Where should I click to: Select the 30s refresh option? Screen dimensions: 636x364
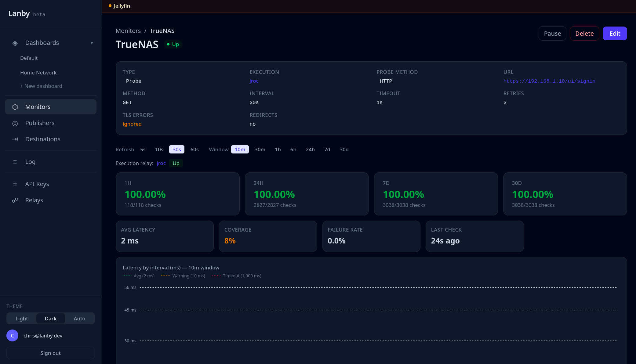point(177,150)
